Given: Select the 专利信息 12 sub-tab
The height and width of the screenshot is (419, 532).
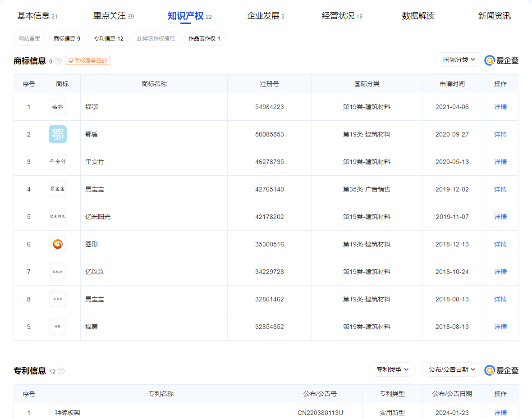Looking at the screenshot, I should click(109, 39).
